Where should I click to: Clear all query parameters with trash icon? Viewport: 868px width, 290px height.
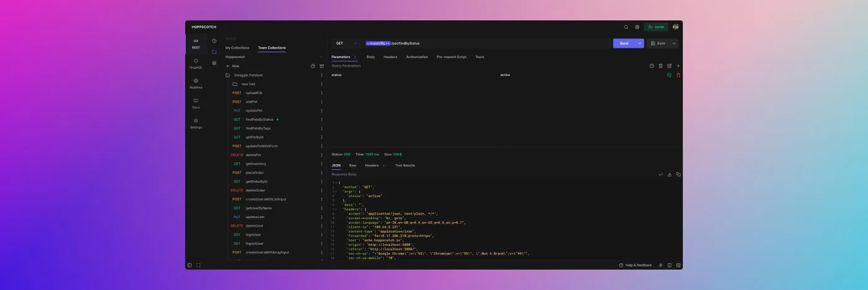coord(660,66)
